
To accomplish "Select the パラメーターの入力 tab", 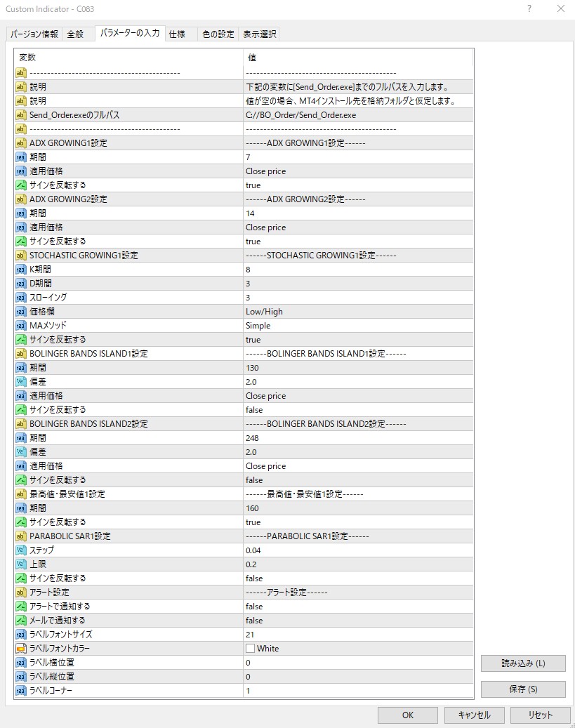I will pos(130,33).
